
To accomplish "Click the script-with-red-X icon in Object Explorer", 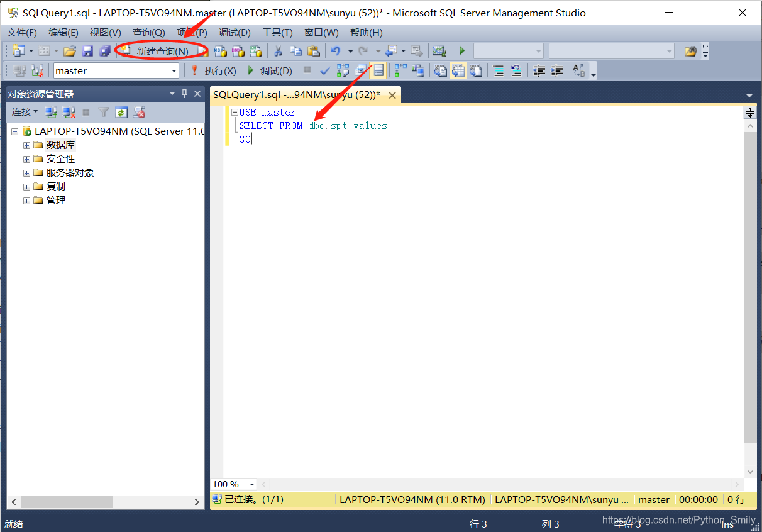I will 139,112.
